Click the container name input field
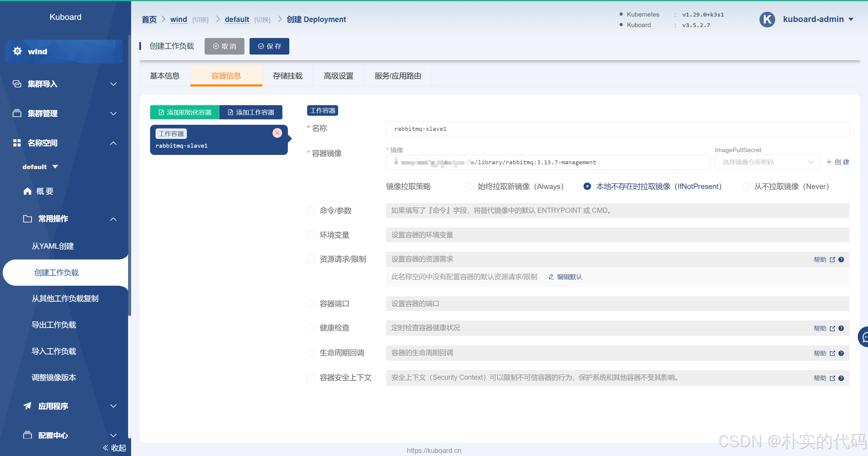This screenshot has height=456, width=868. click(x=617, y=129)
